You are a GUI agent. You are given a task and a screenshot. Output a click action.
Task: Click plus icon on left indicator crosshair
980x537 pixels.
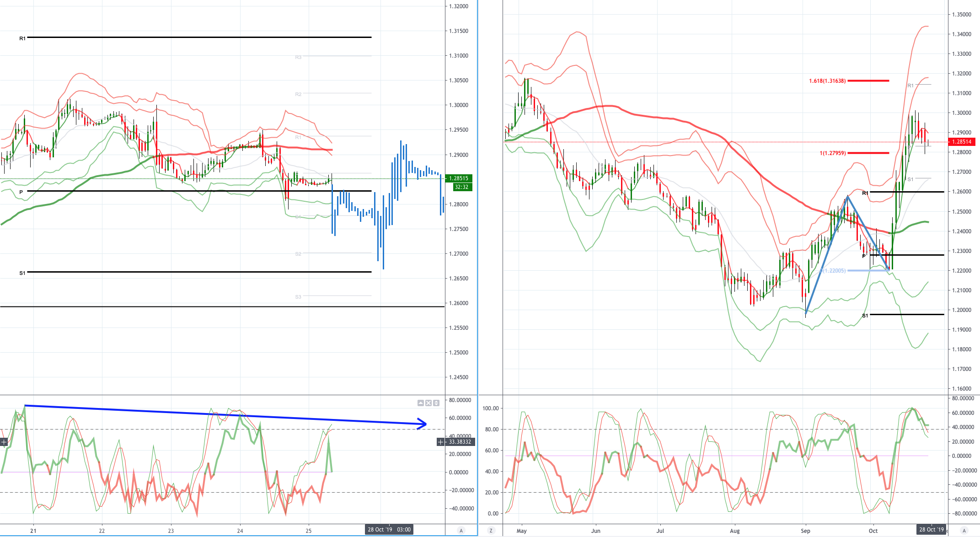point(4,442)
